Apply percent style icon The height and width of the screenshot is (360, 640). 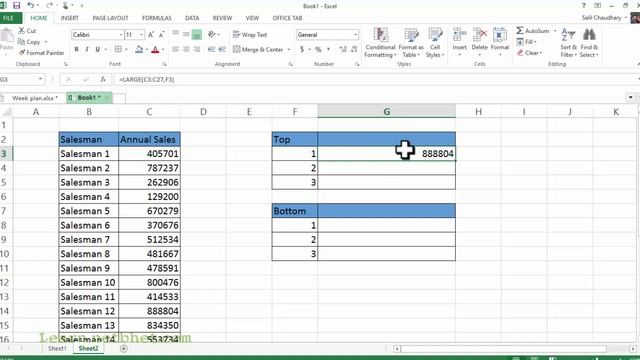pos(318,49)
